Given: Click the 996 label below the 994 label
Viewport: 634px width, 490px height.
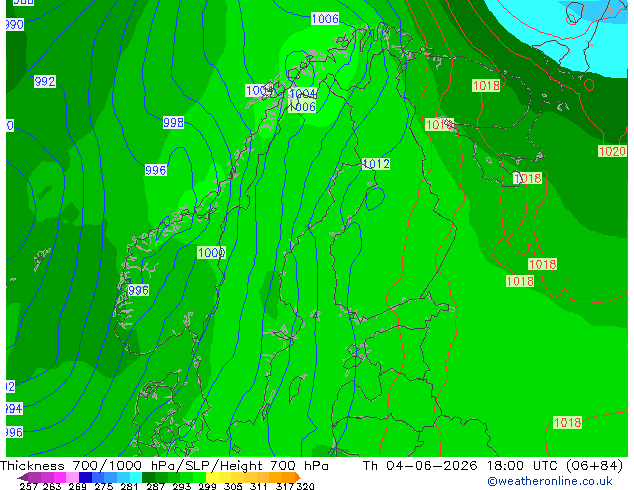Looking at the screenshot, I should pos(14,432).
